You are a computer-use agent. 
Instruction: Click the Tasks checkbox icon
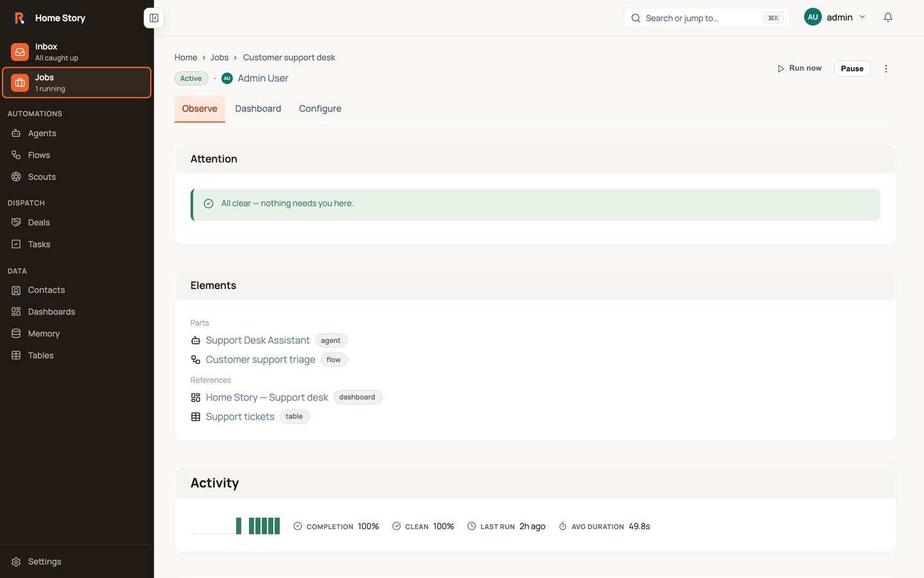(16, 244)
